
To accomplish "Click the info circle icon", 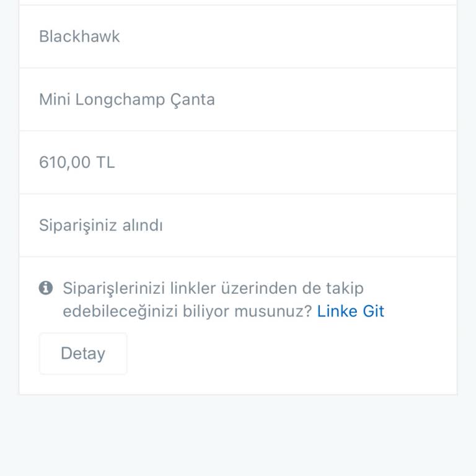I will [x=46, y=288].
